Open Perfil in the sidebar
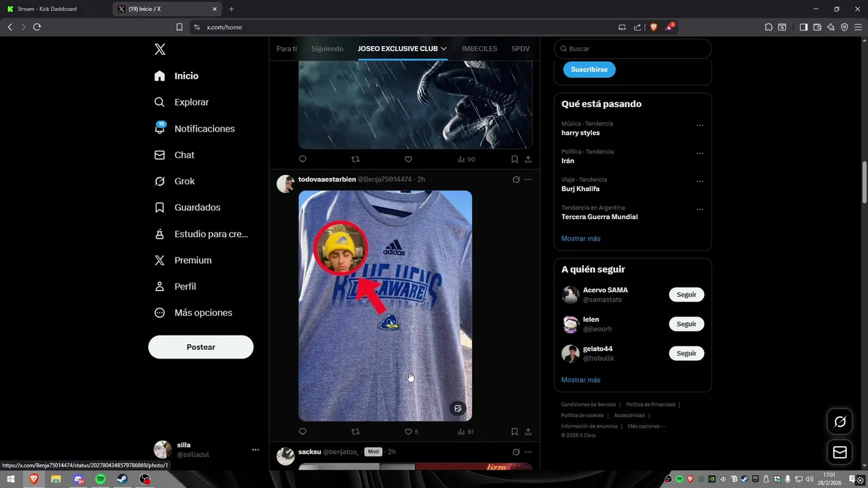Viewport: 868px width, 488px height. [175, 287]
